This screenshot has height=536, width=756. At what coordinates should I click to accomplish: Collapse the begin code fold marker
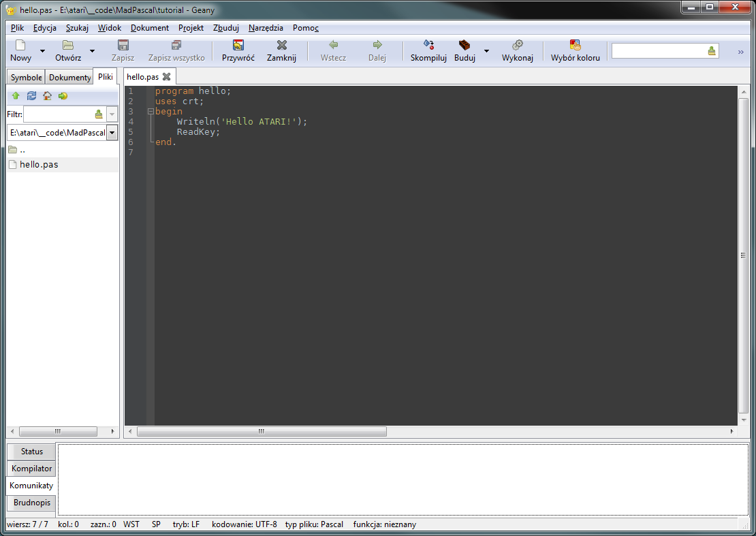151,112
